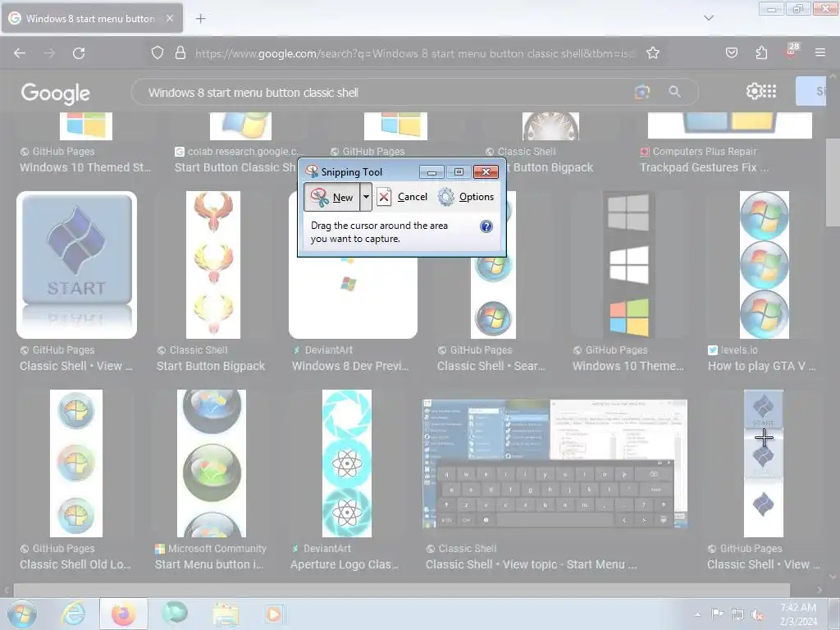Open the levels.io Windows orb thumbnail

[764, 265]
